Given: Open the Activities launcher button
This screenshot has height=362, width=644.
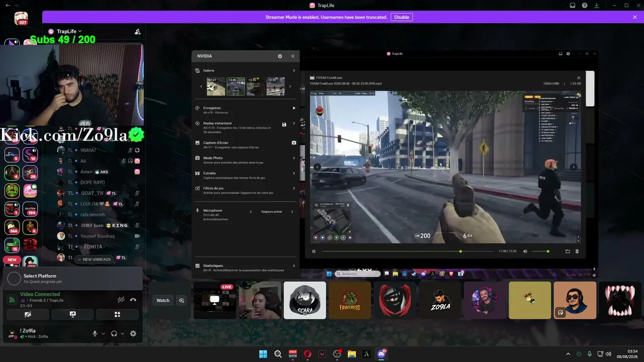Looking at the screenshot, I should coord(117,314).
